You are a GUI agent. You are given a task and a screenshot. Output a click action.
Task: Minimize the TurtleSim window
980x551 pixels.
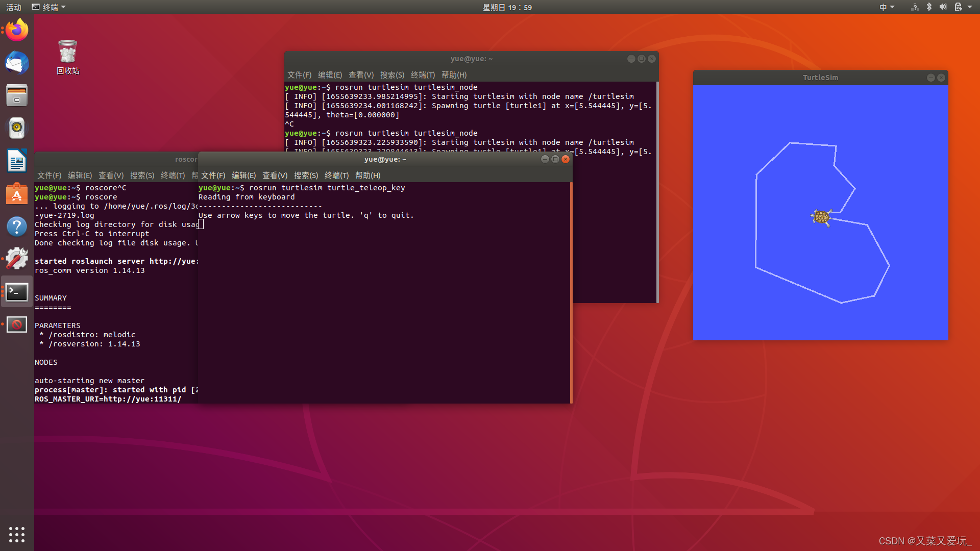point(931,78)
